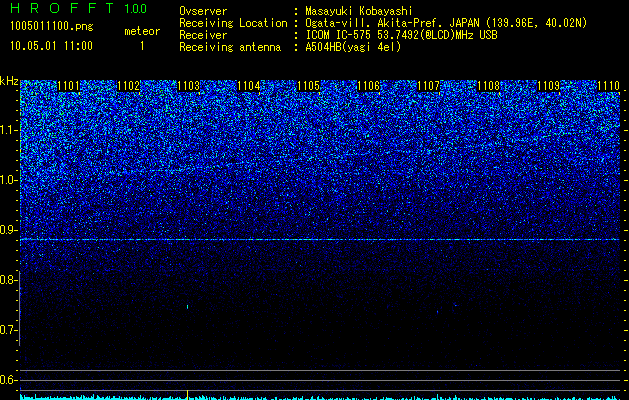This screenshot has height=400, width=629.
Task: Click the 1.1 kHz axis label
Action: tap(8, 130)
